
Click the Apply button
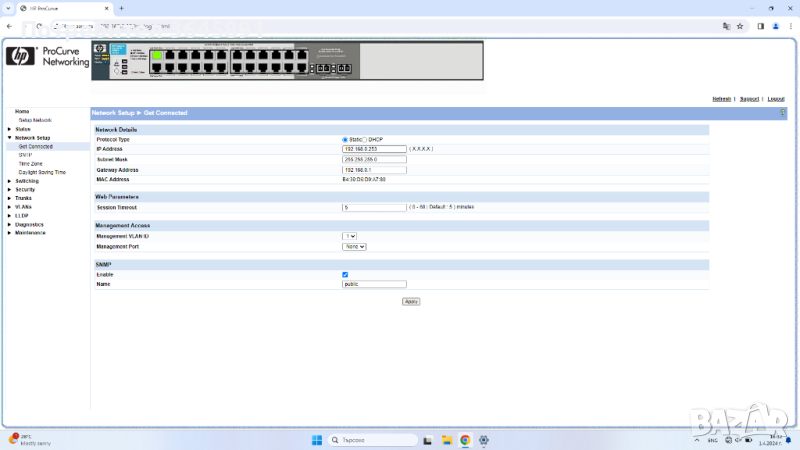(411, 302)
